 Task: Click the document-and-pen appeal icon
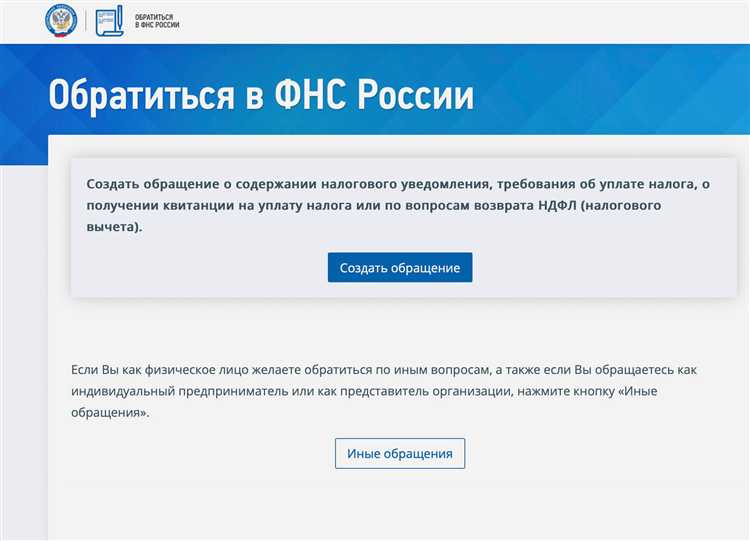[x=110, y=21]
